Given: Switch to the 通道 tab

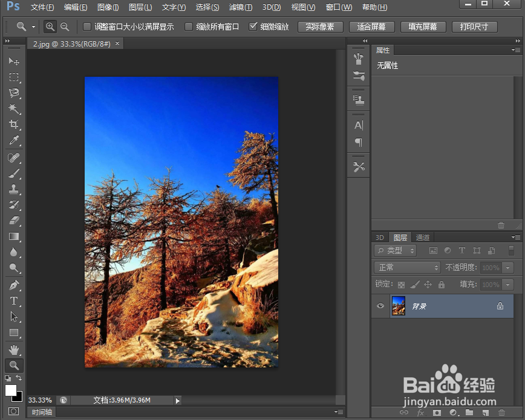Looking at the screenshot, I should point(422,237).
